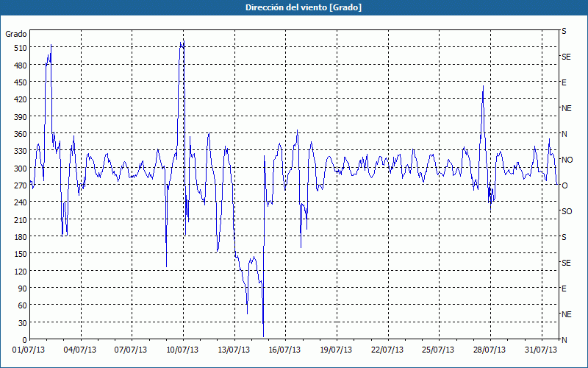Click the 90 tick label on the left axis
Screen dimensions: 588x368
click(23, 289)
